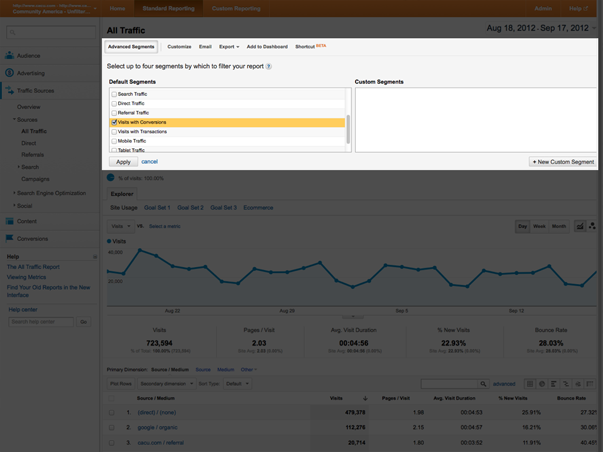Switch to Goal Set 1 tab
This screenshot has height=452, width=603.
coord(157,208)
